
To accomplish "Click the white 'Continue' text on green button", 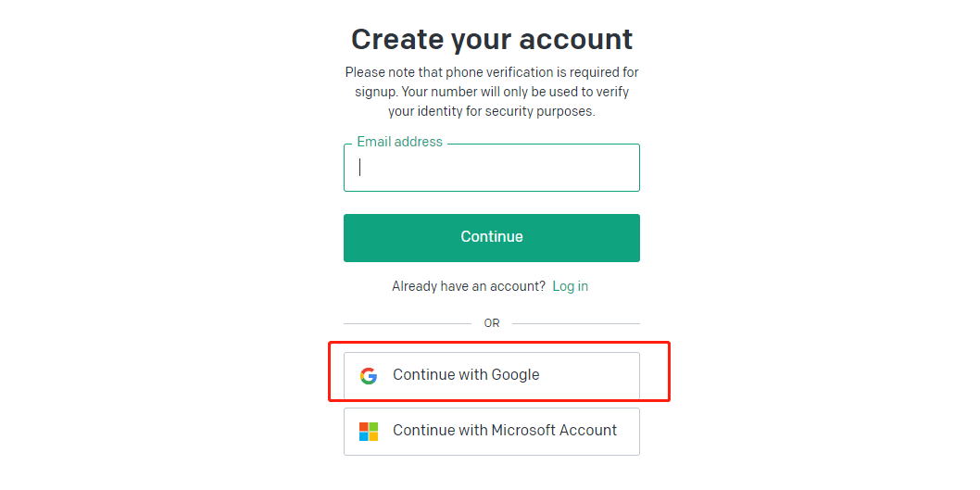I will coord(491,237).
